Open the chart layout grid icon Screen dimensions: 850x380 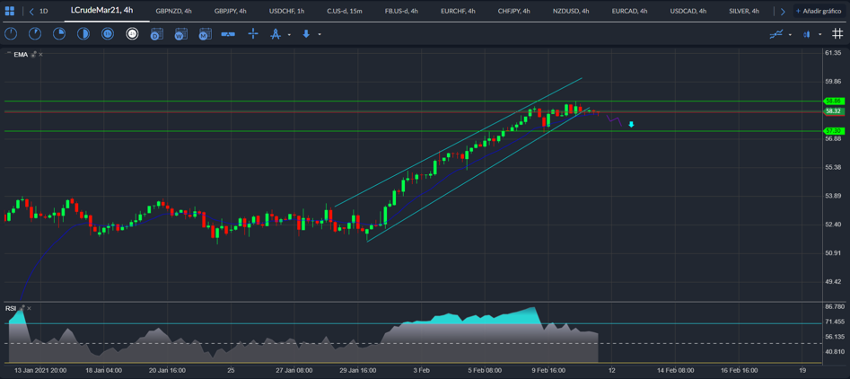tap(10, 11)
